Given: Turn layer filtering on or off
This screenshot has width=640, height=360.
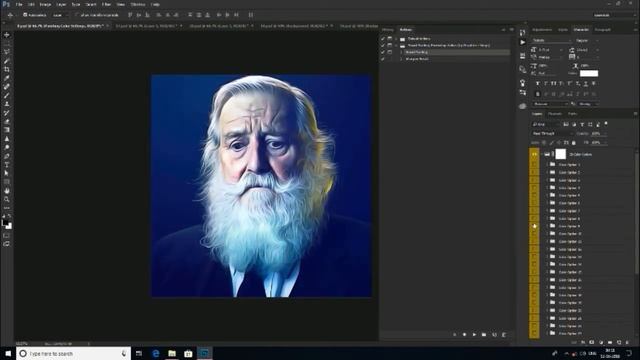Looking at the screenshot, I should coord(606,123).
